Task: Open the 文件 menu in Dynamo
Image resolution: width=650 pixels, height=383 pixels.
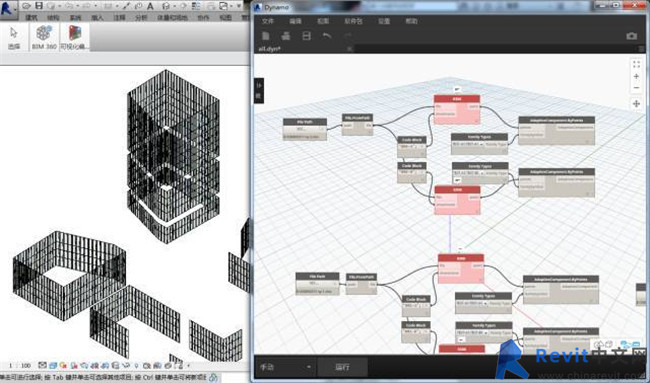Action: pyautogui.click(x=268, y=21)
